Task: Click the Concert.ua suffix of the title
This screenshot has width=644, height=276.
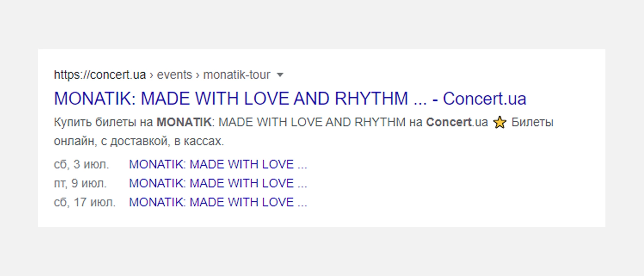Action: pyautogui.click(x=484, y=99)
